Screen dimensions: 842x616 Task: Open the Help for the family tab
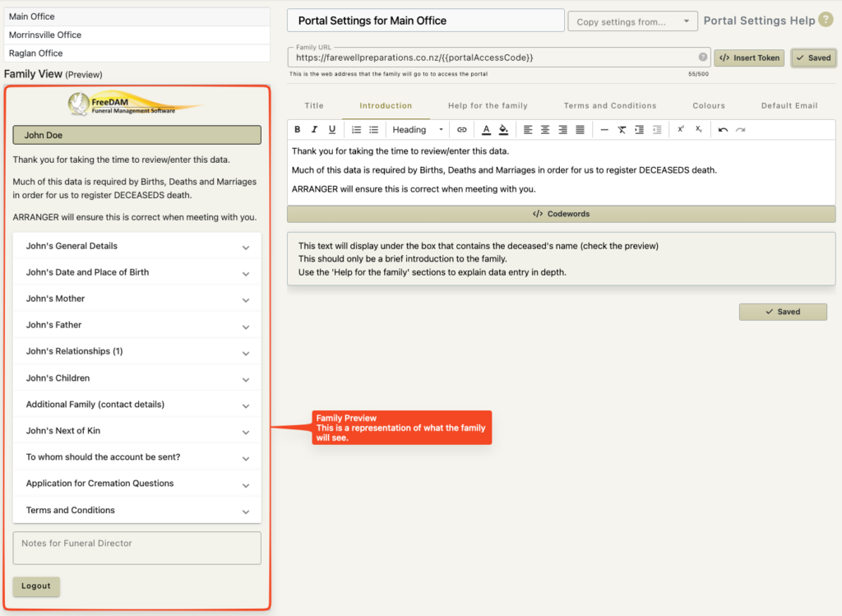pyautogui.click(x=488, y=106)
